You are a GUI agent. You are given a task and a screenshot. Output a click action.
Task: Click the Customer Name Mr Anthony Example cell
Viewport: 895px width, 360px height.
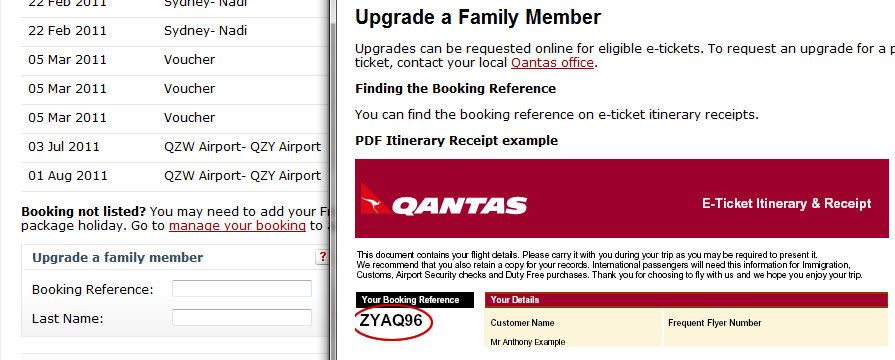click(x=573, y=328)
